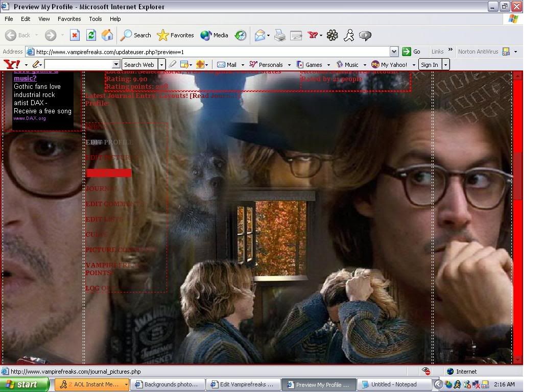Screen dimensions: 543x392
Task: Open the Tools menu
Action: (95, 19)
